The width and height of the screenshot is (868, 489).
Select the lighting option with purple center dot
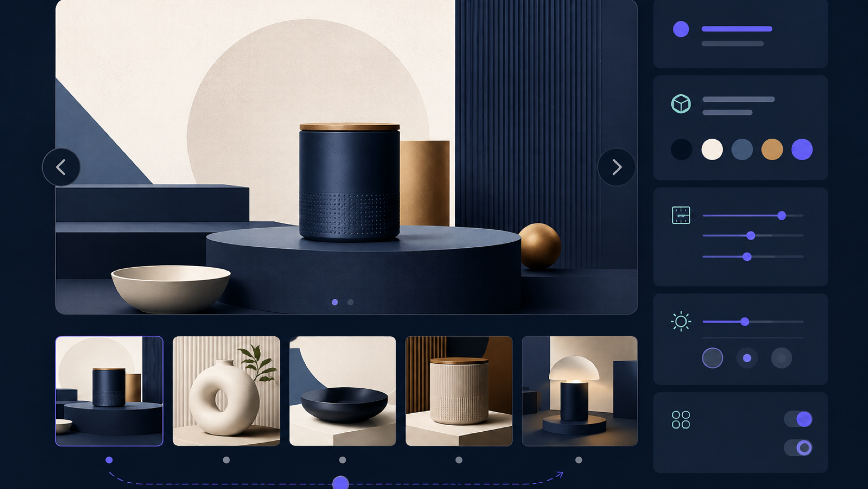coord(747,358)
